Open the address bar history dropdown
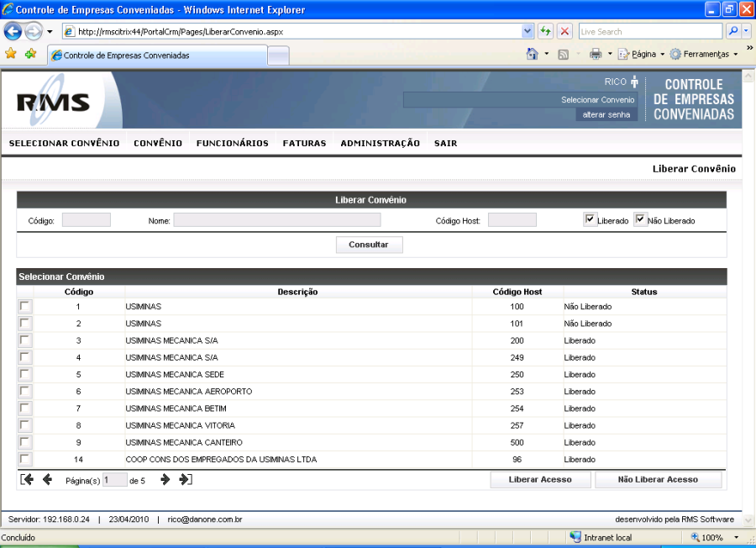The height and width of the screenshot is (548, 756). point(528,31)
